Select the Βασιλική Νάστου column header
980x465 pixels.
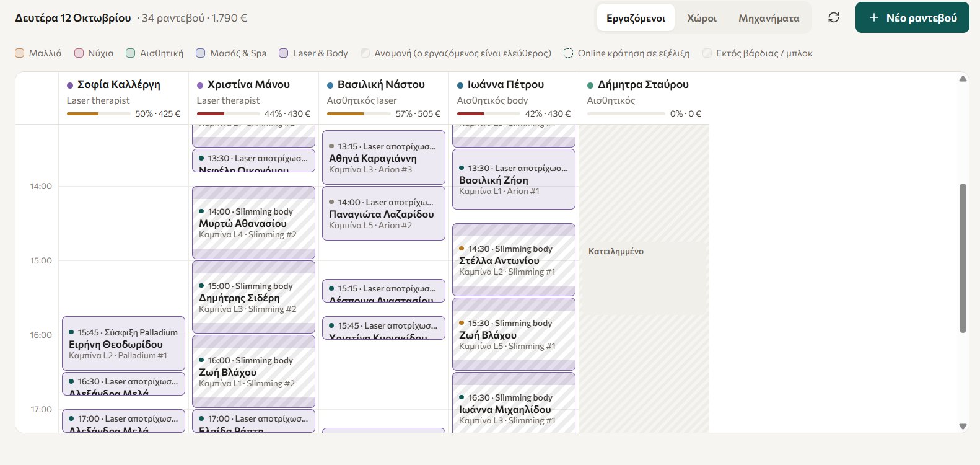click(x=384, y=98)
